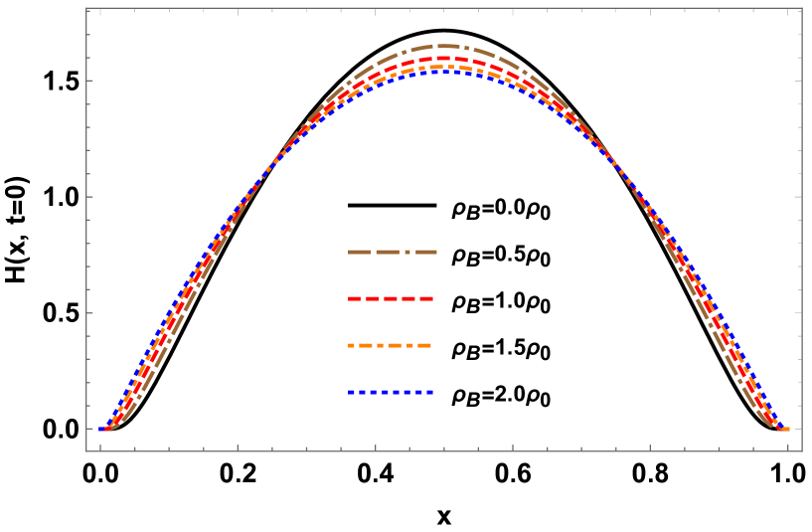This screenshot has height=532, width=812.
Task: Select the peak of the blue dotted curve
Action: (444, 73)
